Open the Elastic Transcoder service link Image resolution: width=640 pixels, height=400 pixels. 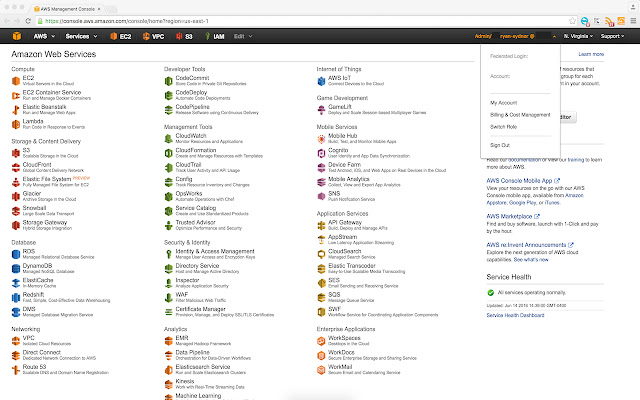click(352, 266)
